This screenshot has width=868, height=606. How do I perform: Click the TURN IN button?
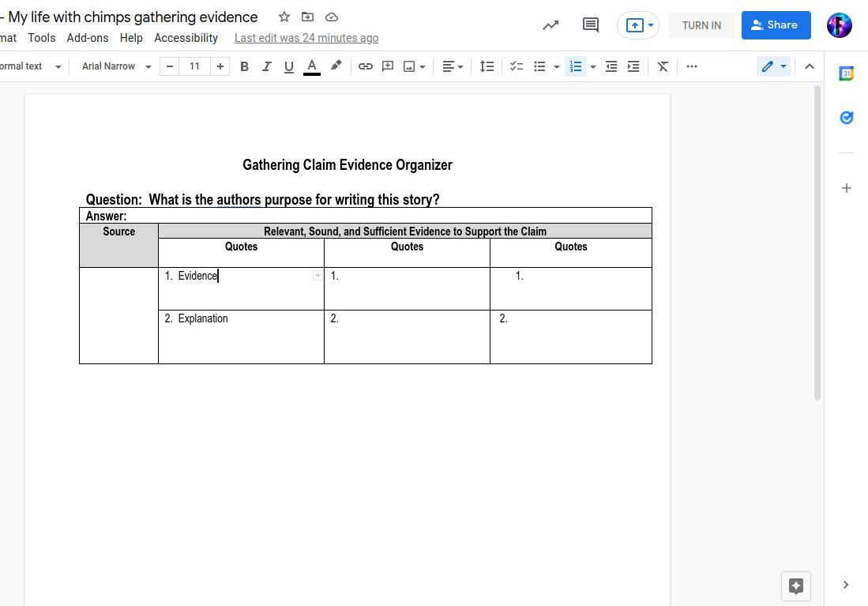click(x=701, y=25)
